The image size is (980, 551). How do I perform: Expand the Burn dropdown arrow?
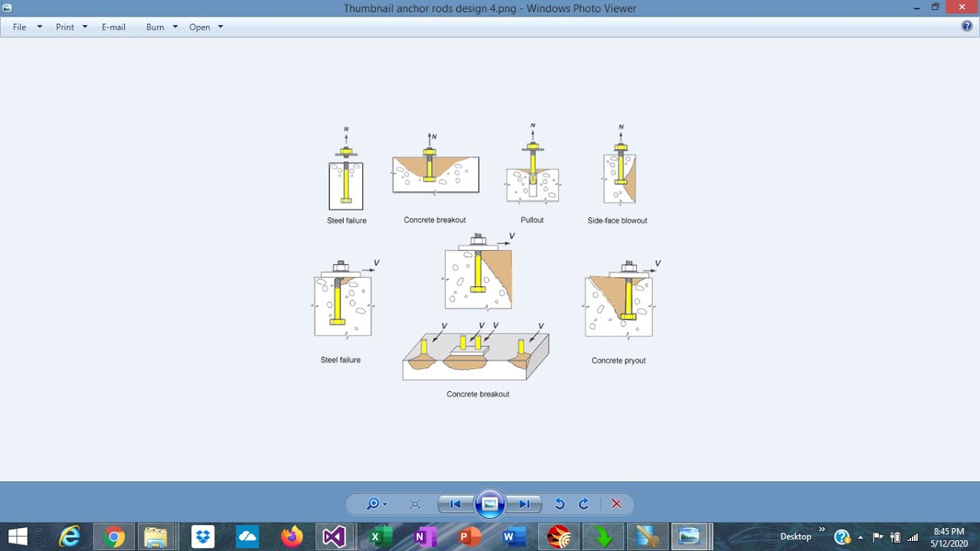coord(175,27)
